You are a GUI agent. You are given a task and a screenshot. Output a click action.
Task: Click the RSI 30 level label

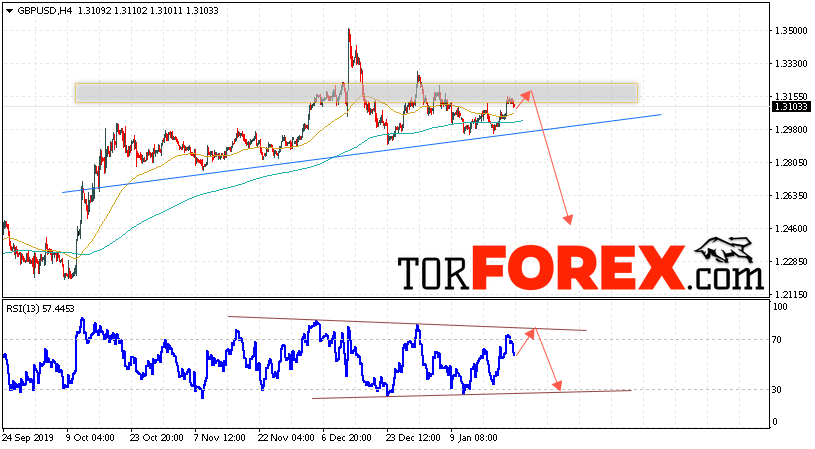[x=777, y=390]
